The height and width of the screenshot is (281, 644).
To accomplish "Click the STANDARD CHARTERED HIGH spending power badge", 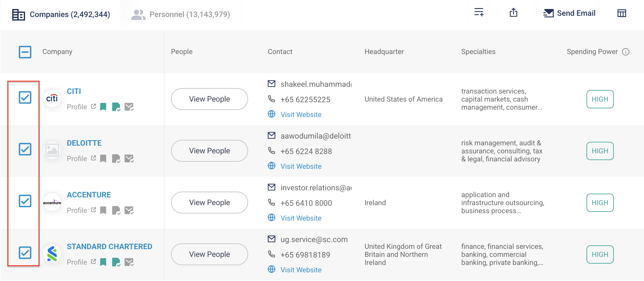I will tap(600, 255).
